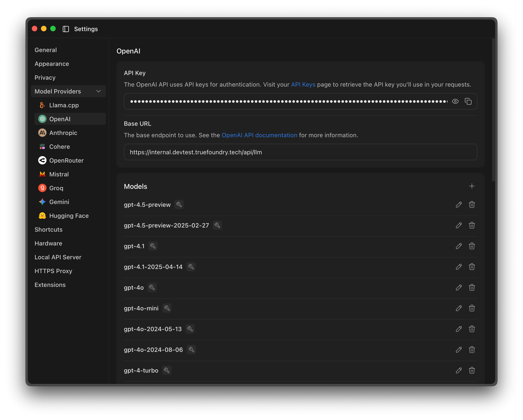This screenshot has width=523, height=420.
Task: Open the API Keys link
Action: click(x=303, y=85)
